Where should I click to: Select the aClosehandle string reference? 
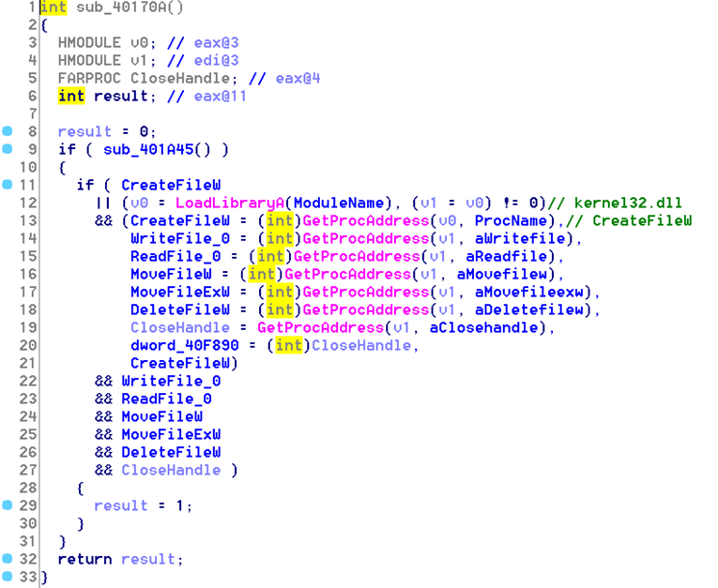(483, 327)
